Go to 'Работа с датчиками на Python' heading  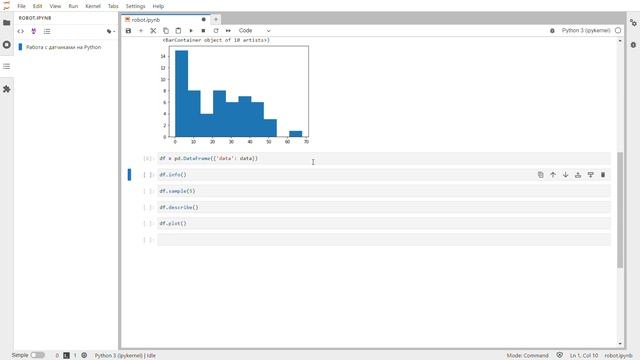point(63,47)
